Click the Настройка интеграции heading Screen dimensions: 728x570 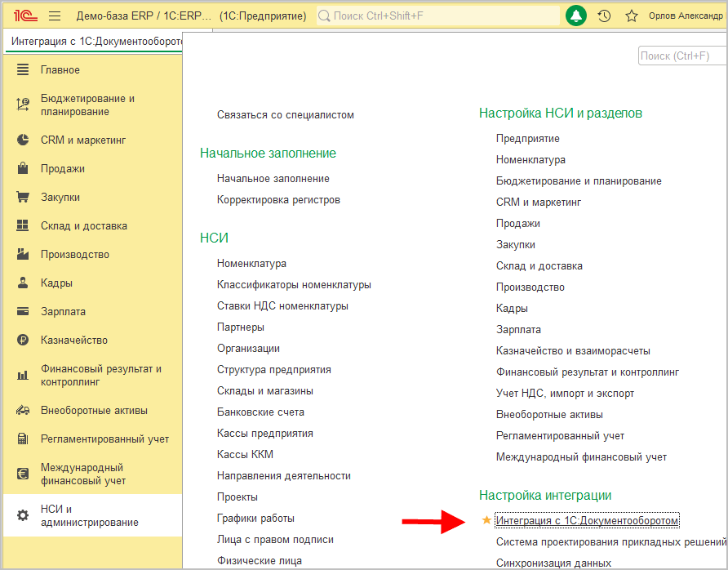click(x=545, y=495)
